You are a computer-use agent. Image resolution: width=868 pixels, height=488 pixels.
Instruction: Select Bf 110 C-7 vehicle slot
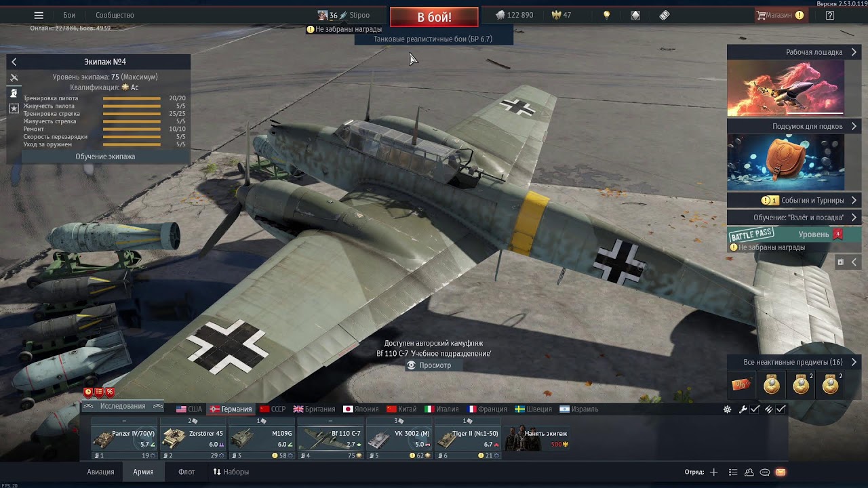click(x=330, y=439)
